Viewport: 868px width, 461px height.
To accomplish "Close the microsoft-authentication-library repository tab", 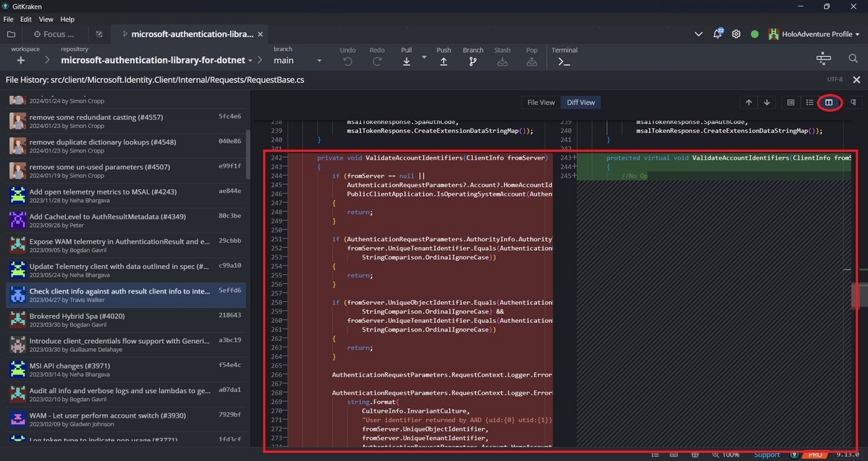I will pyautogui.click(x=261, y=34).
